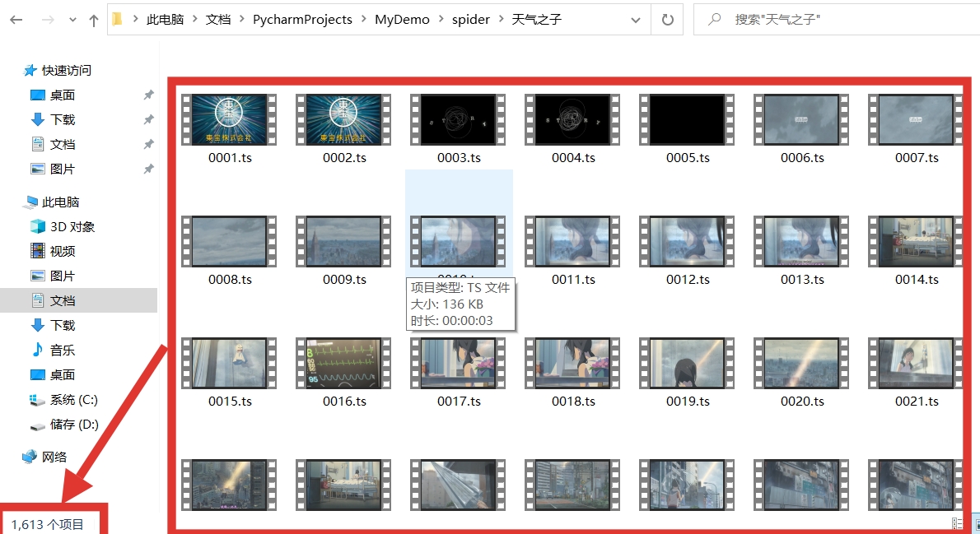
Task: Open 储存 (D:) drive
Action: [74, 425]
